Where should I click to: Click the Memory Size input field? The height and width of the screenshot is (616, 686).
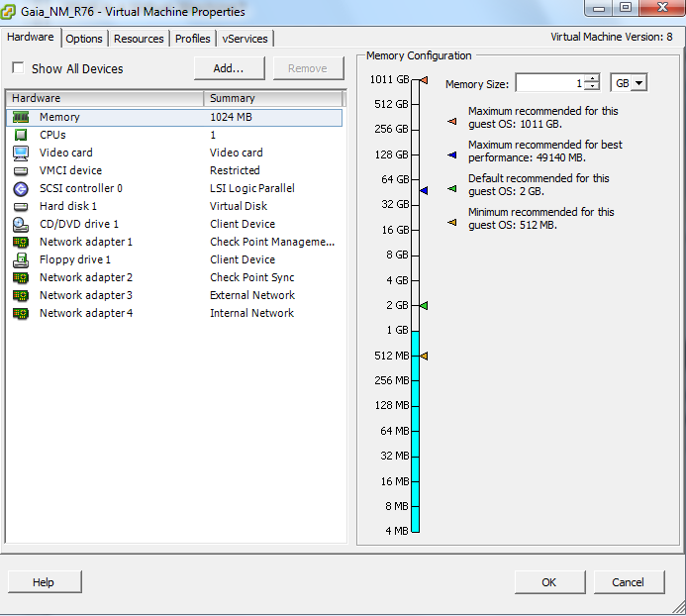(550, 83)
